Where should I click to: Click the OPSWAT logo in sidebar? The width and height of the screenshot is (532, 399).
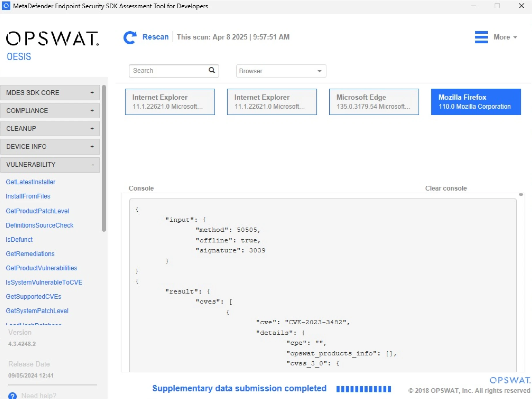[52, 39]
